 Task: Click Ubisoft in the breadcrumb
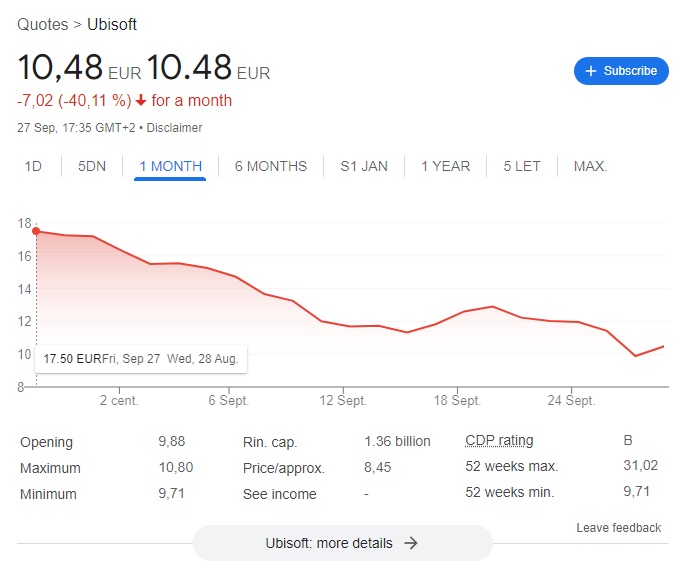pyautogui.click(x=112, y=24)
